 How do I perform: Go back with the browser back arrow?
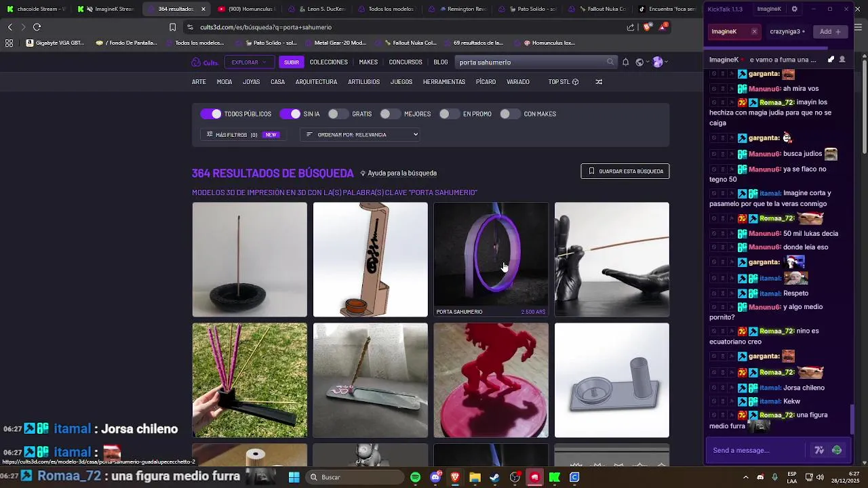(10, 27)
